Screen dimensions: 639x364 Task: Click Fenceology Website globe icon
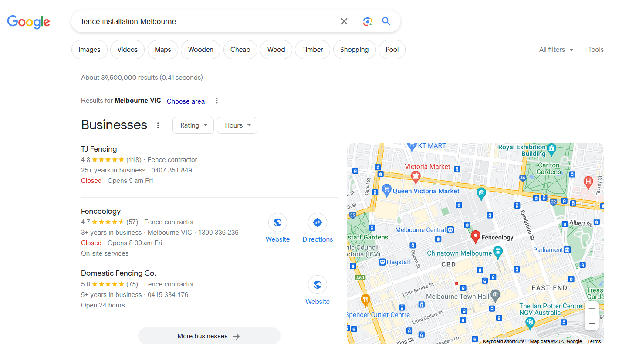(277, 222)
